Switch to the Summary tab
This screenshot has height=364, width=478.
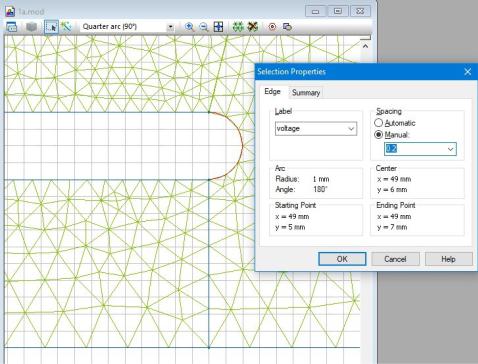306,93
